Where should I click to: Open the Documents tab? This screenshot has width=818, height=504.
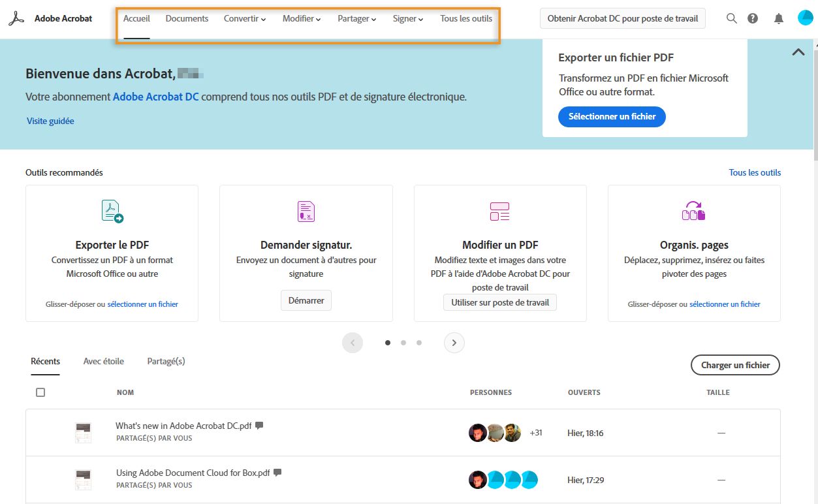[187, 18]
